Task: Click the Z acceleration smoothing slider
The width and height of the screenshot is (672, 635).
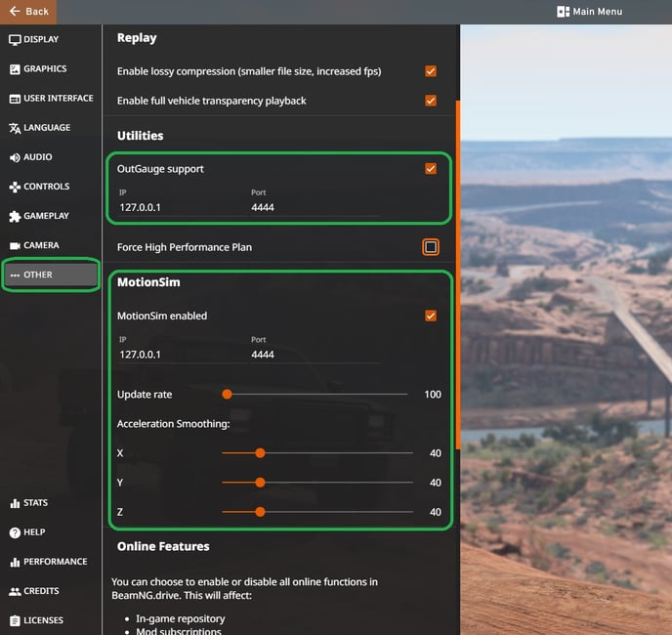Action: click(317, 512)
